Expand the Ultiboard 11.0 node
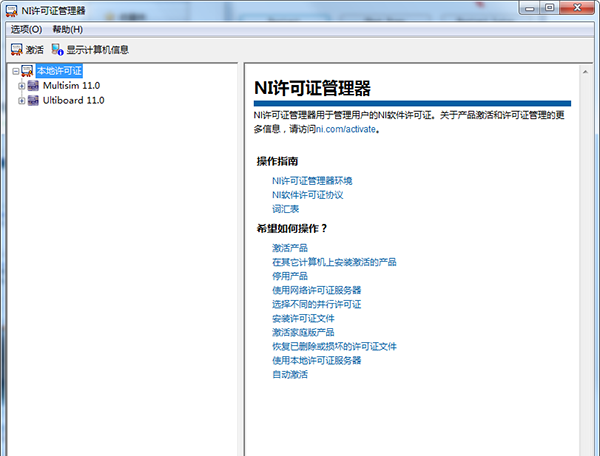Screen dimensions: 600x456 coord(22,101)
